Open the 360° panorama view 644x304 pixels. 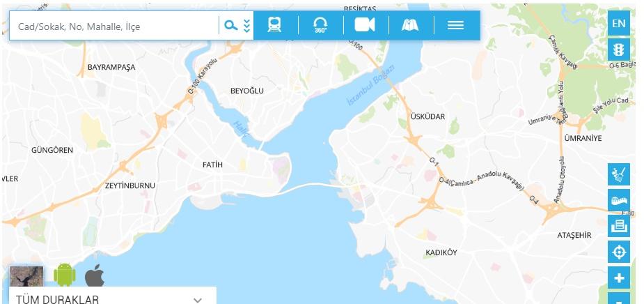pos(320,25)
